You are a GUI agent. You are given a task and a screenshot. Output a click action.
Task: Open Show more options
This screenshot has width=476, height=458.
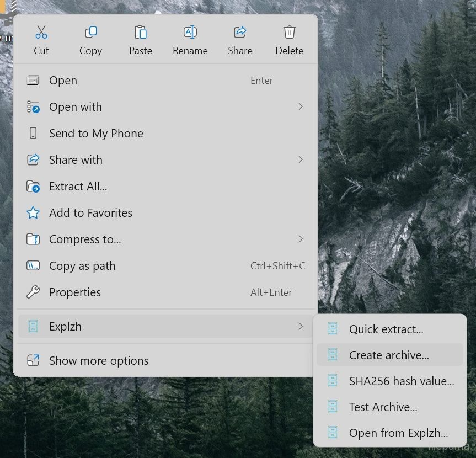(x=99, y=361)
